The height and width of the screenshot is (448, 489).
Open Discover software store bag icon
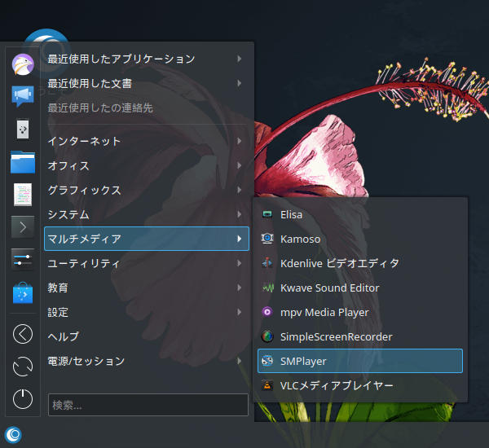point(23,292)
